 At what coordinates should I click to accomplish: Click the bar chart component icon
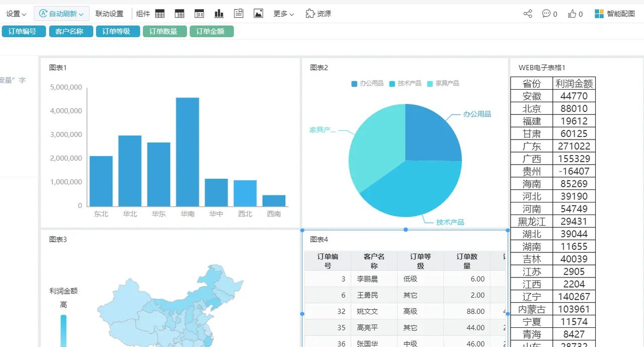[x=219, y=14]
